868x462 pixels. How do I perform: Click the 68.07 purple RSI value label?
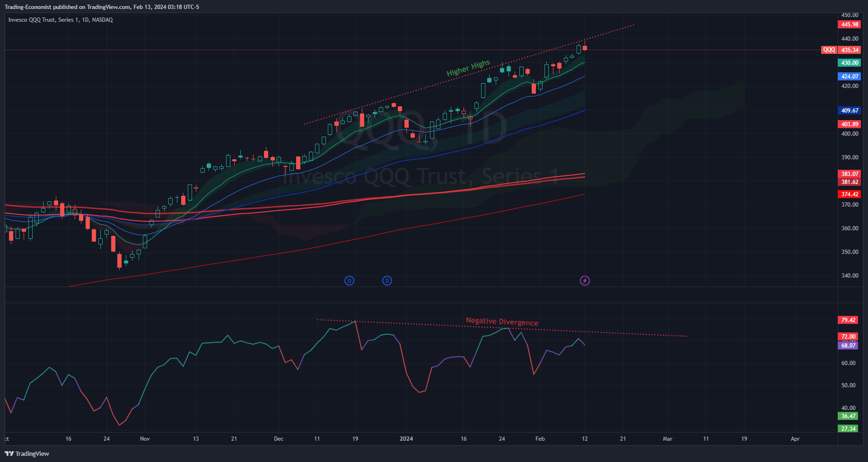click(x=848, y=346)
